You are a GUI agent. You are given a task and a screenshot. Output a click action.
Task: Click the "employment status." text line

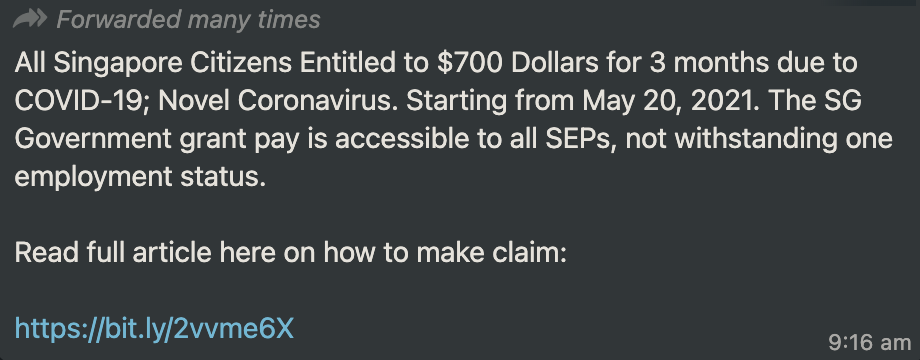coord(140,177)
